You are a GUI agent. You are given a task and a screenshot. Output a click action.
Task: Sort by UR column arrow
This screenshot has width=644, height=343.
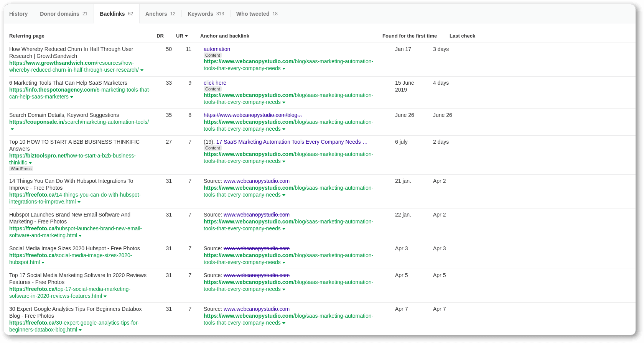pos(186,36)
